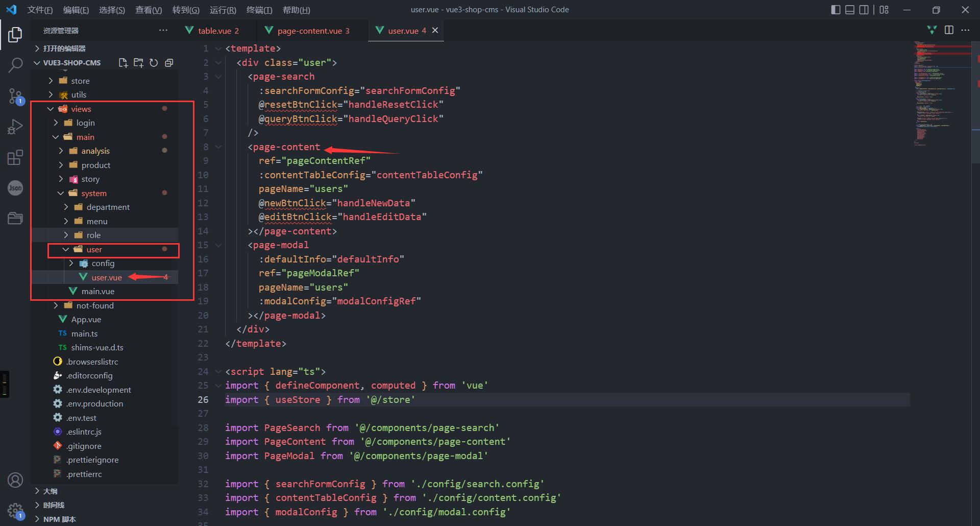Toggle the primary side bar layout button
This screenshot has width=980, height=526.
[x=836, y=10]
